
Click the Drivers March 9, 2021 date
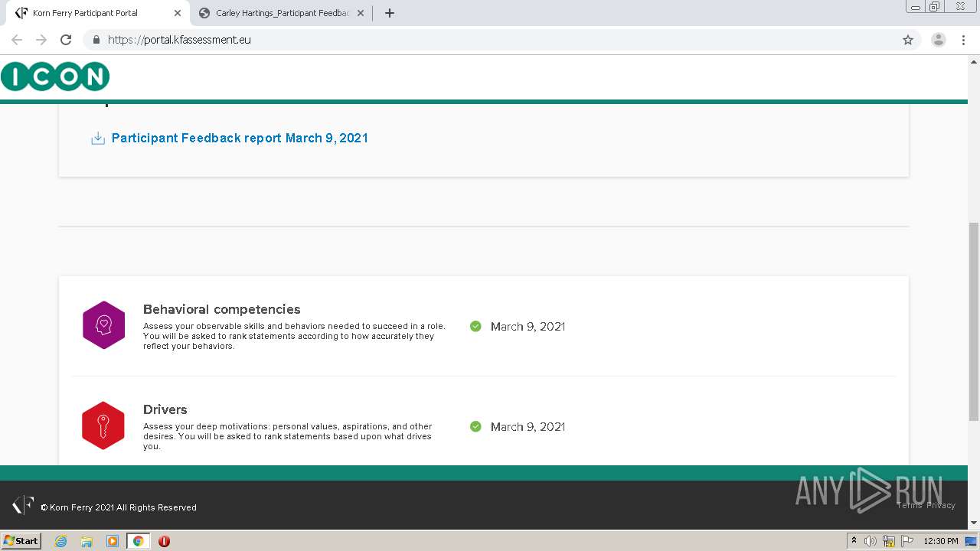click(x=528, y=427)
